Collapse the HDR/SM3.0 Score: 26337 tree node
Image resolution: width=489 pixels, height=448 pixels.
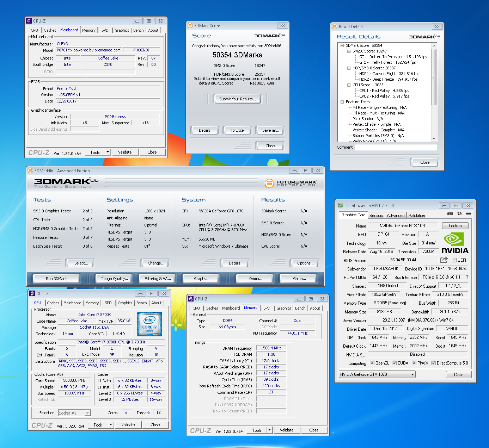(x=349, y=68)
